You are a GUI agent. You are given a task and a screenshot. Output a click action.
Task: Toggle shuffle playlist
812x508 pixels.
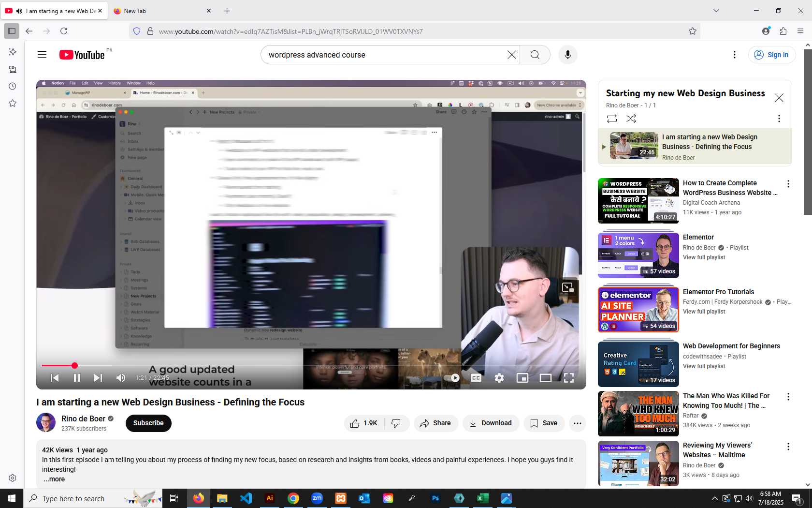pos(631,118)
